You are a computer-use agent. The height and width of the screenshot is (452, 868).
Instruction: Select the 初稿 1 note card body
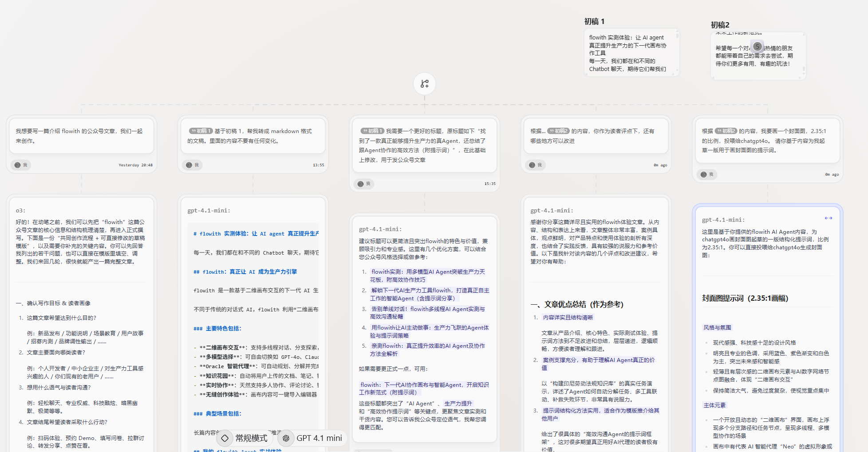click(x=631, y=52)
